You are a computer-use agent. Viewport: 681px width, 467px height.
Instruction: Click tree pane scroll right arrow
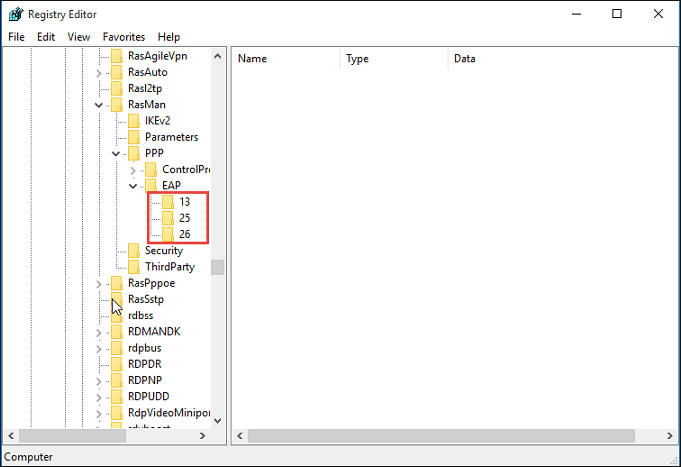coord(202,436)
